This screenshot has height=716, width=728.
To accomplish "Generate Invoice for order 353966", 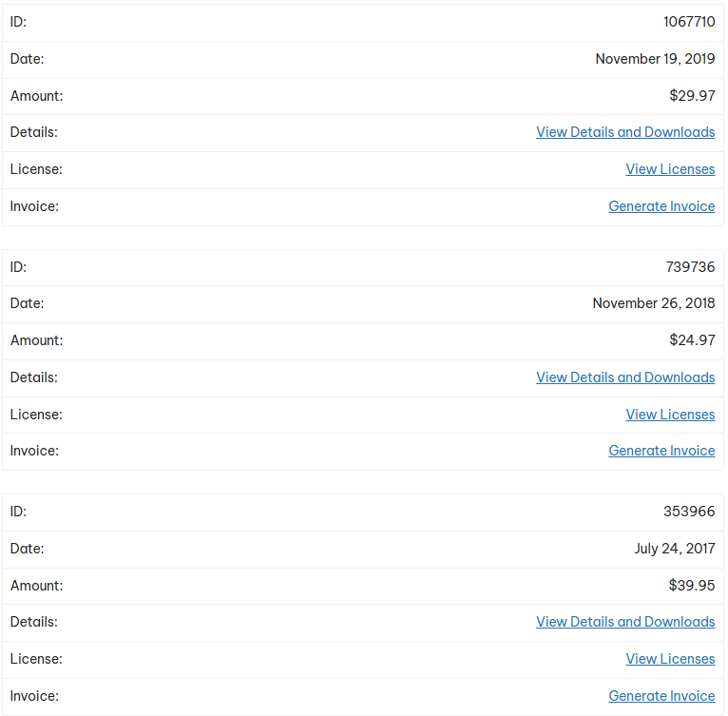I will 661,696.
